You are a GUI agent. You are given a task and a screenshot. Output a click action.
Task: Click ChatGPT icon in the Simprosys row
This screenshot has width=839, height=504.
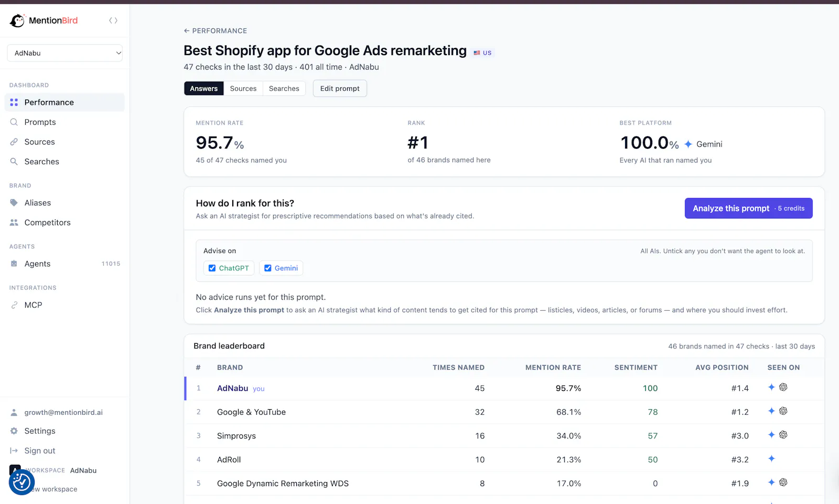click(x=783, y=435)
